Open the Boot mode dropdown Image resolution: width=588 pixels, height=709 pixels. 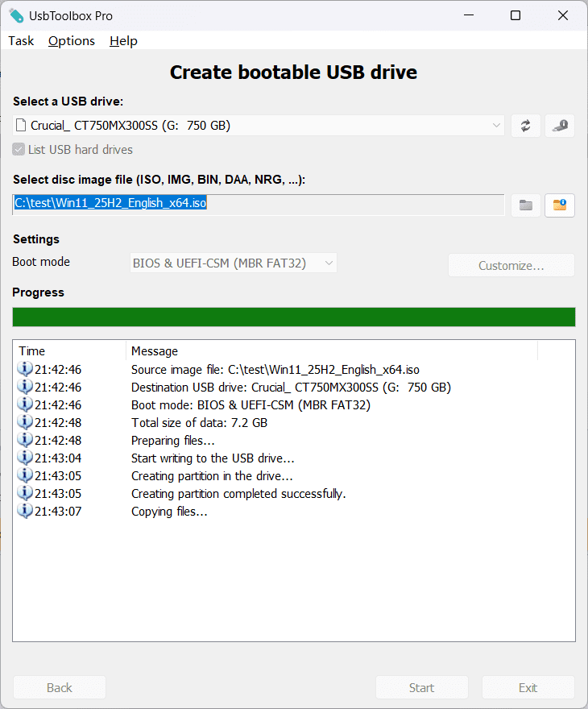(x=234, y=263)
